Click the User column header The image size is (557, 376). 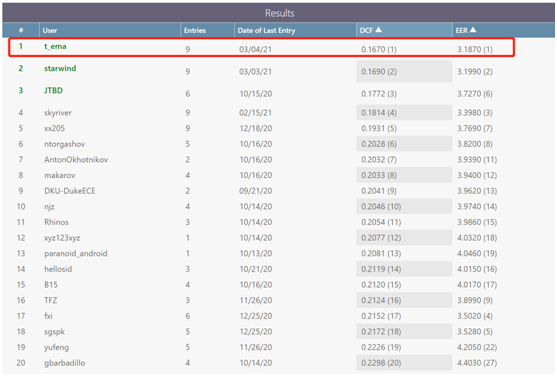tap(50, 31)
